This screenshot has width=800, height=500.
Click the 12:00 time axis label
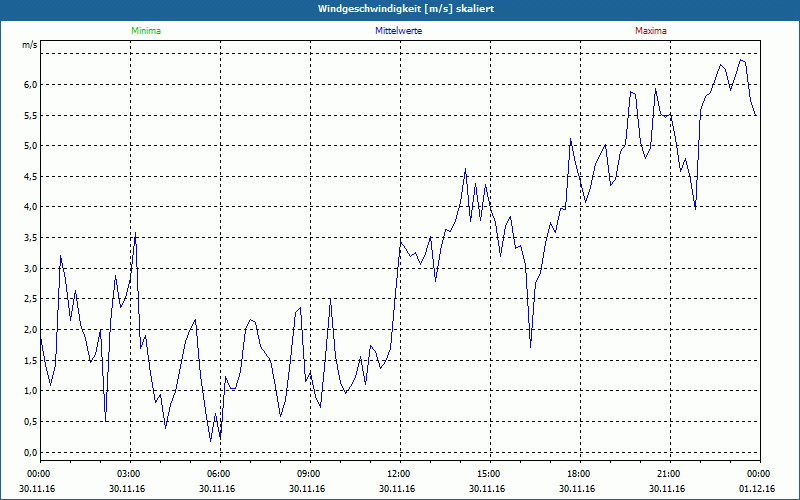pyautogui.click(x=397, y=474)
